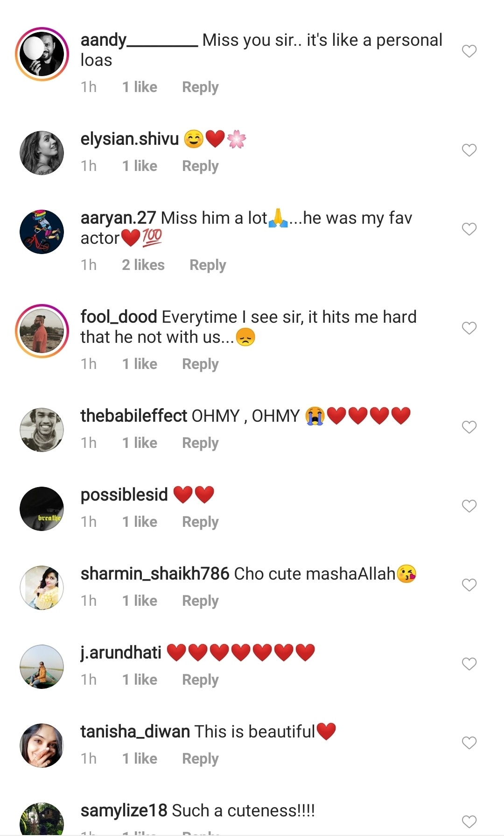Image resolution: width=504 pixels, height=836 pixels.
Task: Show the 1 like on j.arundhati's comment
Action: point(140,680)
